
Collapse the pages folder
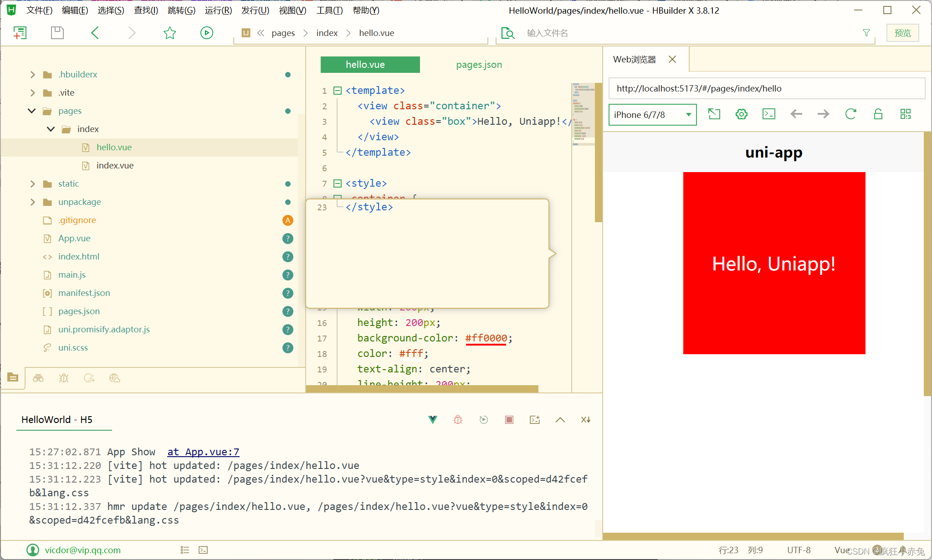tap(31, 111)
